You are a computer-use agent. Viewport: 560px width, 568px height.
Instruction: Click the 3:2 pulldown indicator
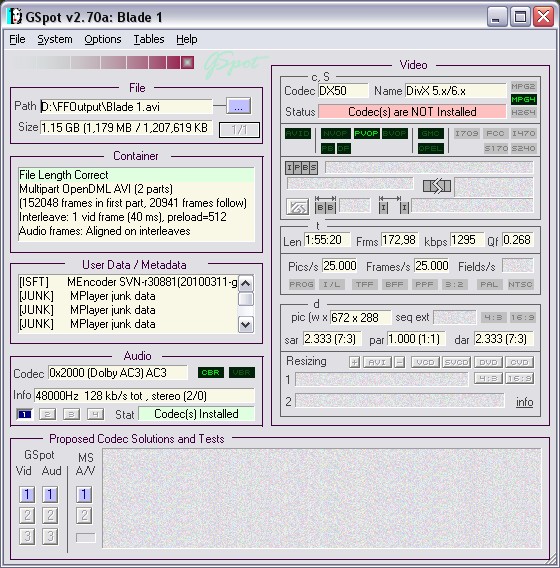tap(454, 284)
